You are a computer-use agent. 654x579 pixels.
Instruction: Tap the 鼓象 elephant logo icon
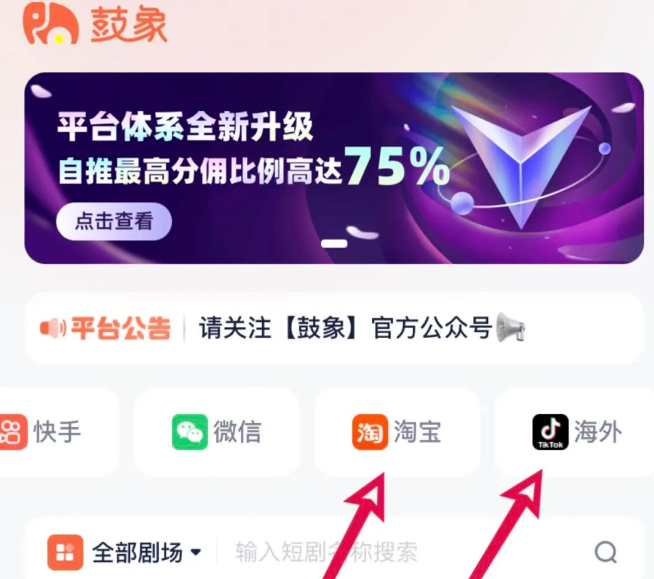coord(51,23)
